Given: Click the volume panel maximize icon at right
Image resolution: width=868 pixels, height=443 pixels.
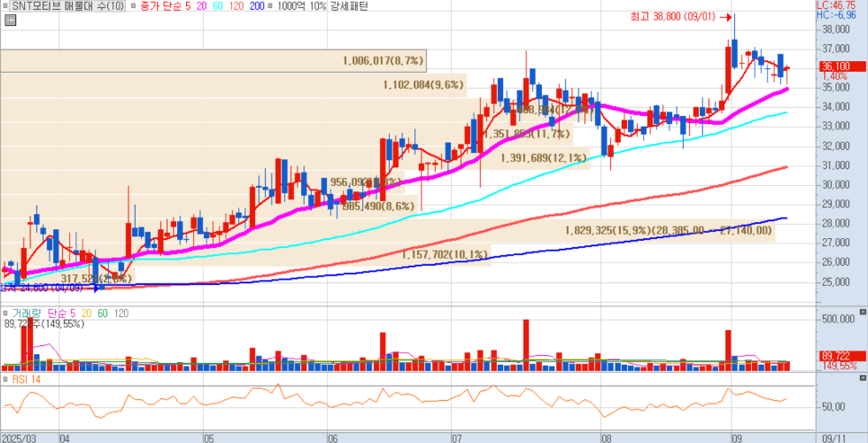Looking at the screenshot, I should coord(863,313).
